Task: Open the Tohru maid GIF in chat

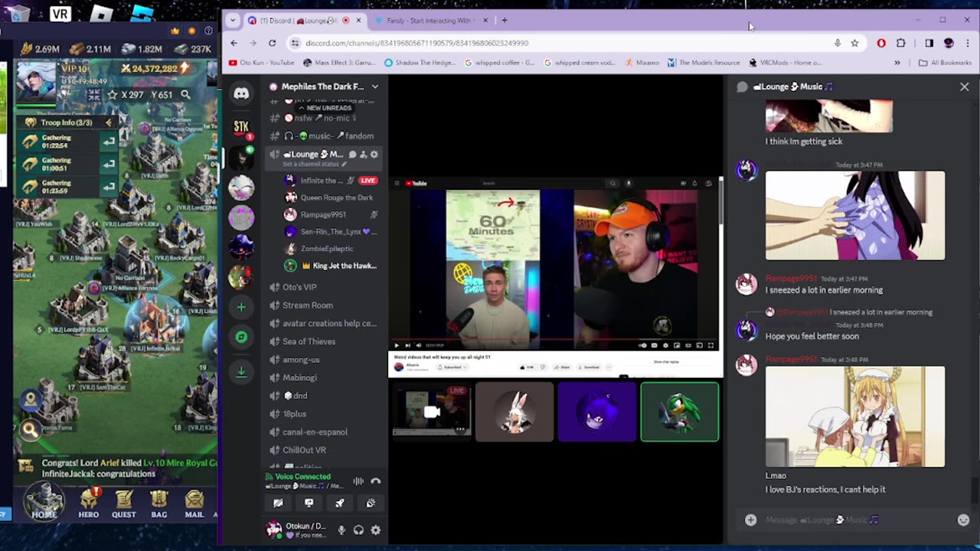Action: (855, 416)
